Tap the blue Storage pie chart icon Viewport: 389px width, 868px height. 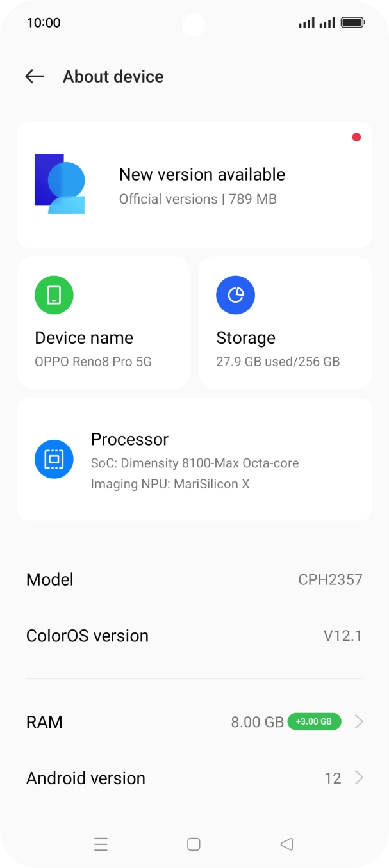pyautogui.click(x=236, y=295)
